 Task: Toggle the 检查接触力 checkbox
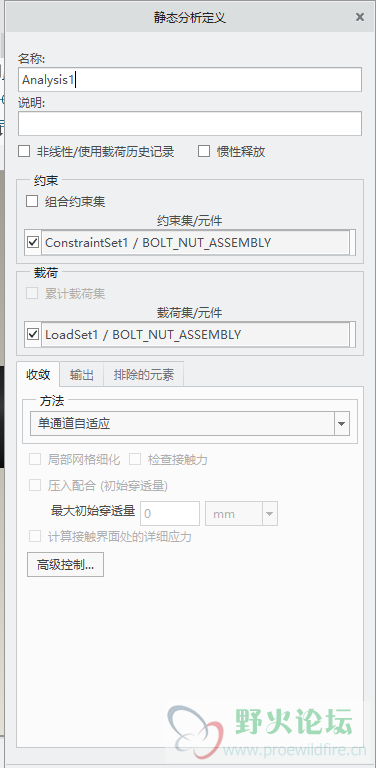(135, 459)
